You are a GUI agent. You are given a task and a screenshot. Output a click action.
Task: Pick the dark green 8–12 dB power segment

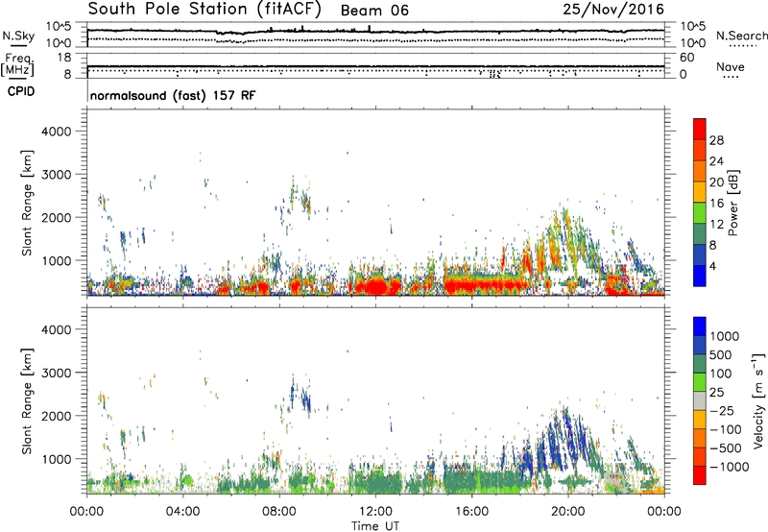[x=700, y=233]
